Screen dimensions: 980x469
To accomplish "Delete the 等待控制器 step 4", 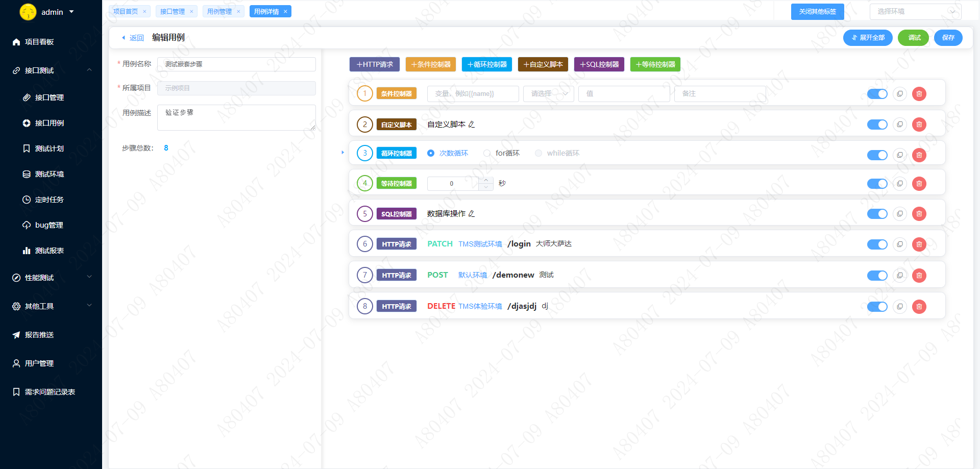I will (919, 184).
